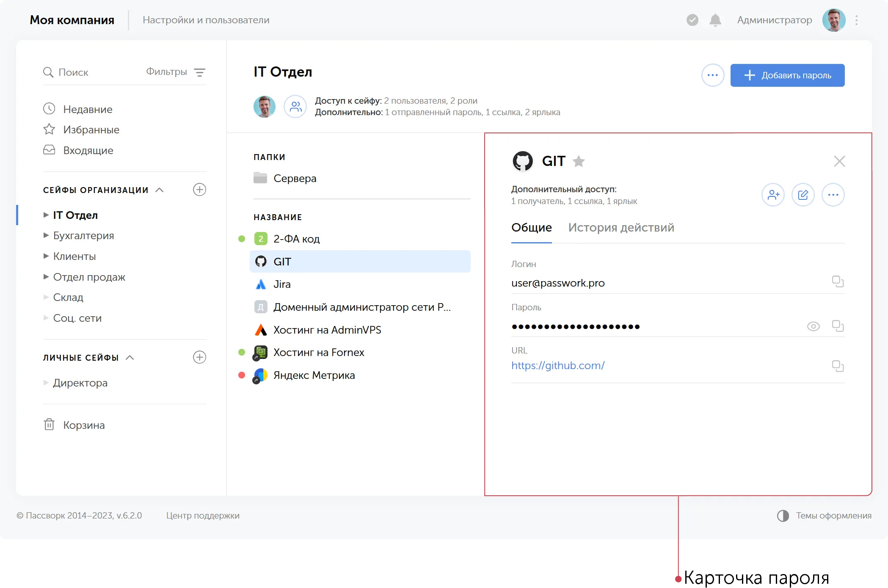The width and height of the screenshot is (888, 588).
Task: Open vault users access icon under IT Отдел
Action: pyautogui.click(x=295, y=106)
